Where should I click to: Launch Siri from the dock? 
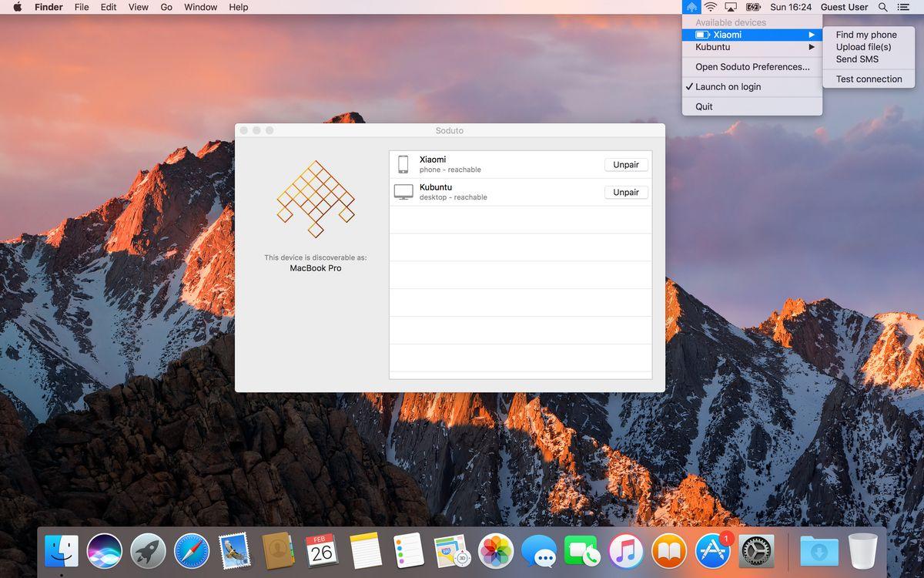[104, 551]
